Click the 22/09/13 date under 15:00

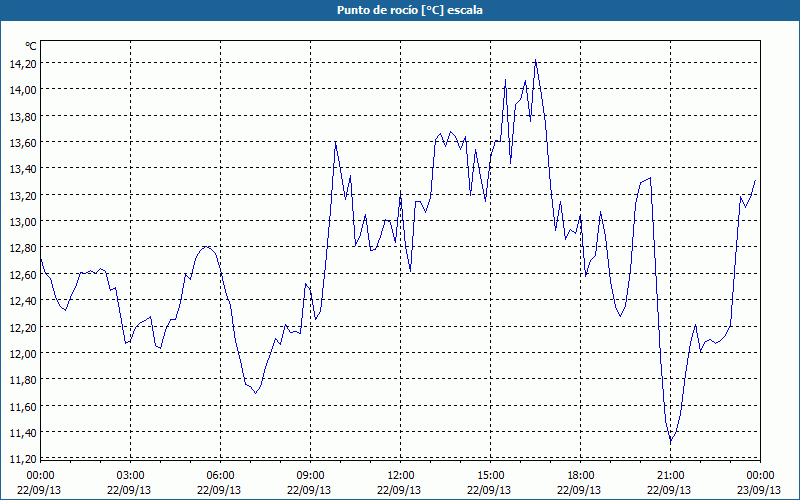(x=489, y=490)
